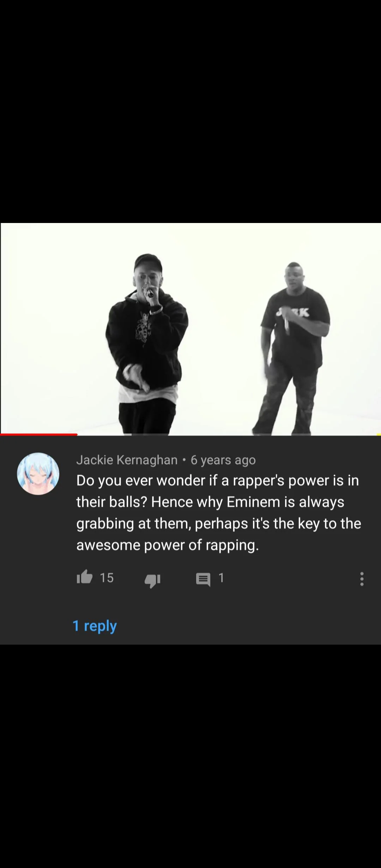The width and height of the screenshot is (381, 868).
Task: Open the three-dot options menu on the comment
Action: pos(362,579)
